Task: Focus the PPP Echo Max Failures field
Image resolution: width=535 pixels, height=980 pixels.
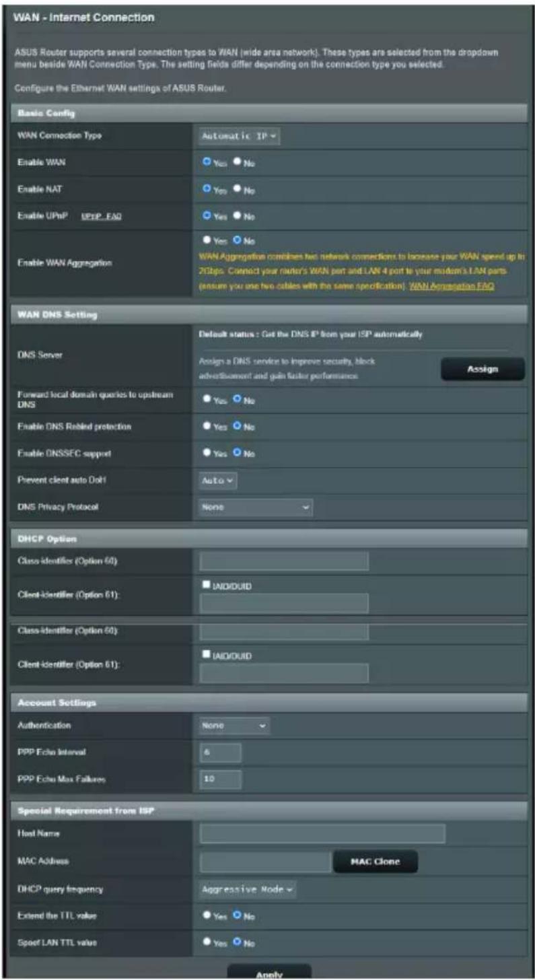Action: (x=220, y=779)
